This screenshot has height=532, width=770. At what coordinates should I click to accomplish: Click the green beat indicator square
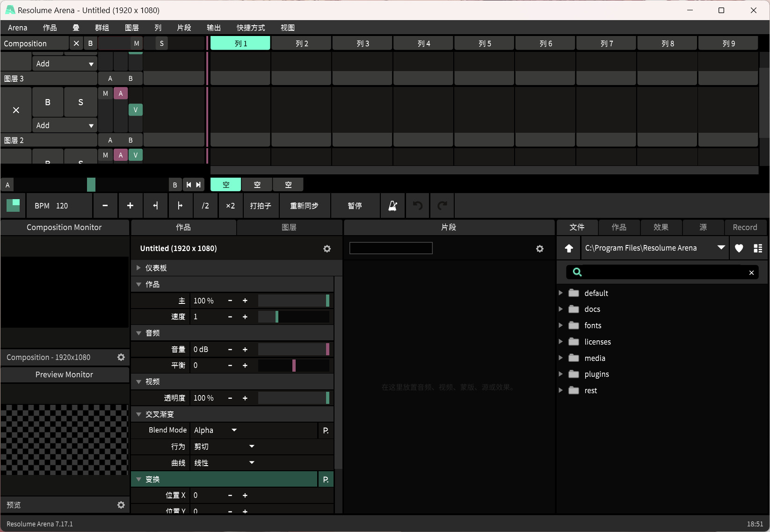(x=13, y=206)
